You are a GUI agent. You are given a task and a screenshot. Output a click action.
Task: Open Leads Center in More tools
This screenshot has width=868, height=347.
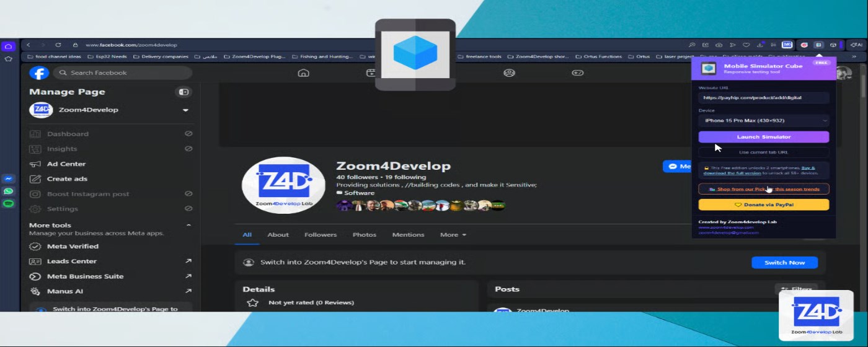coord(112,261)
